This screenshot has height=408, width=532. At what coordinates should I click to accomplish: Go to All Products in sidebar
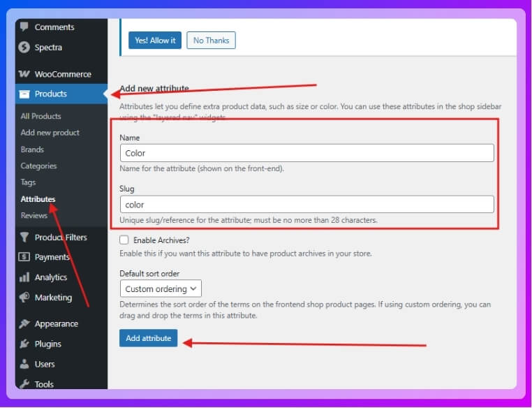pos(40,116)
